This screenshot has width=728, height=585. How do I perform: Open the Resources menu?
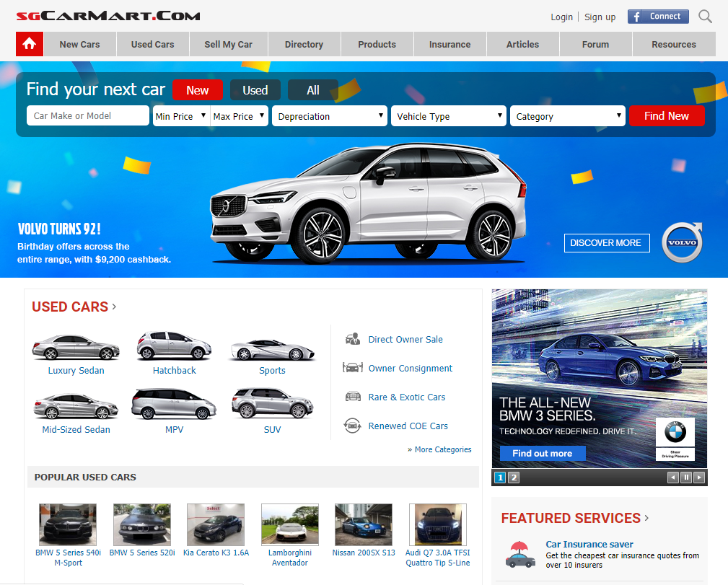(674, 44)
